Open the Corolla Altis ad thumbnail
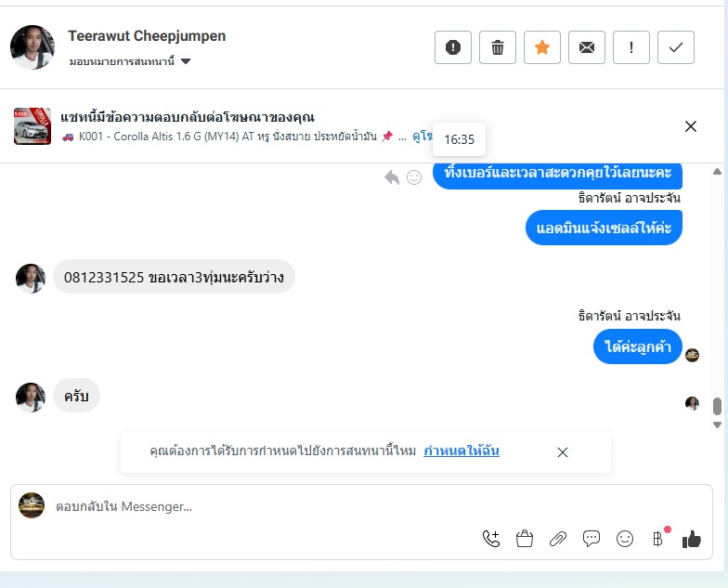This screenshot has width=728, height=588. [x=32, y=126]
